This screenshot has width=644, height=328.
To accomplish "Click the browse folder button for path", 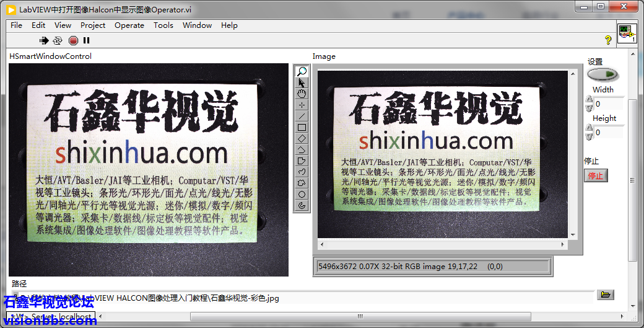I will [x=605, y=295].
